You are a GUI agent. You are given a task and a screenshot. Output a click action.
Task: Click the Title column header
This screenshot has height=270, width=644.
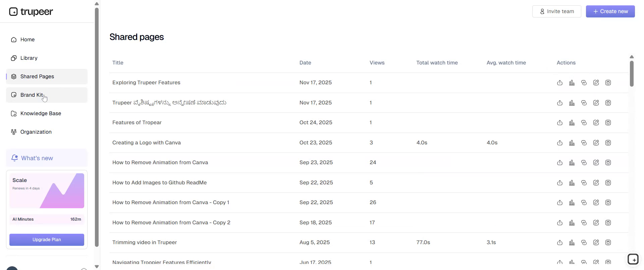tap(118, 63)
